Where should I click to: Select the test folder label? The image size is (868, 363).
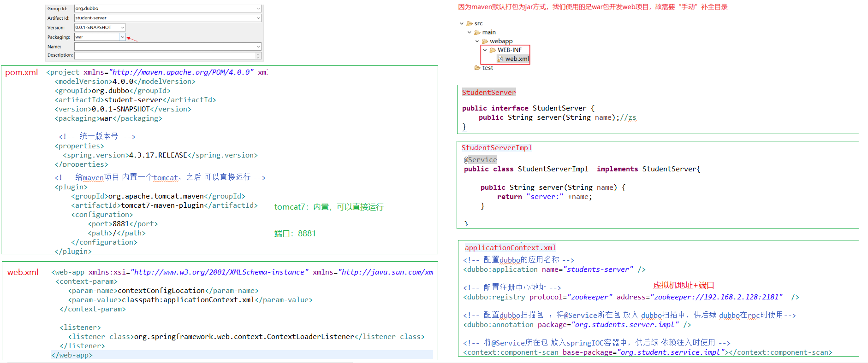coord(488,68)
